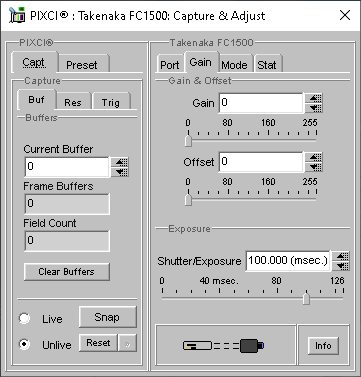Increment the Offset value with up arrow
The image size is (361, 377).
coord(314,157)
